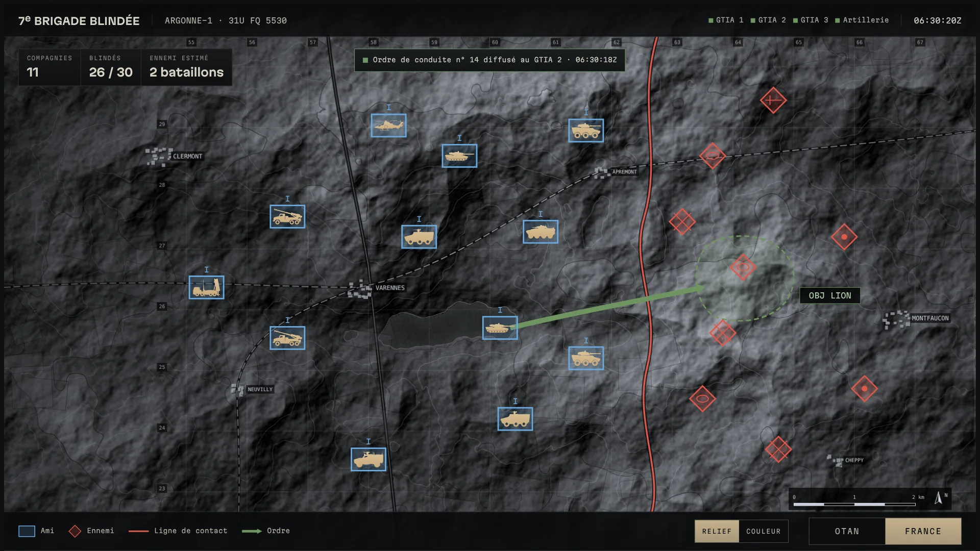Select FRANCE symbology mode
The height and width of the screenshot is (551, 980).
[x=923, y=531]
